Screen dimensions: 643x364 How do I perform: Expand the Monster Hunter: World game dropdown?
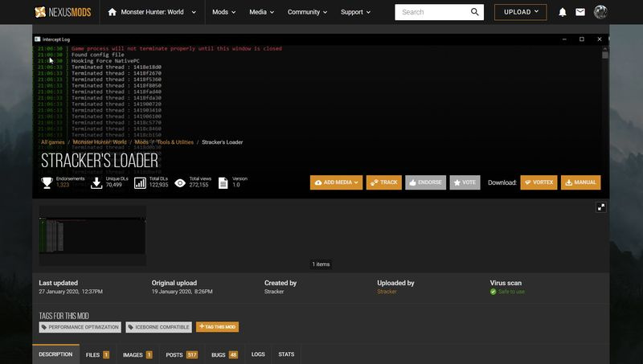pos(194,12)
